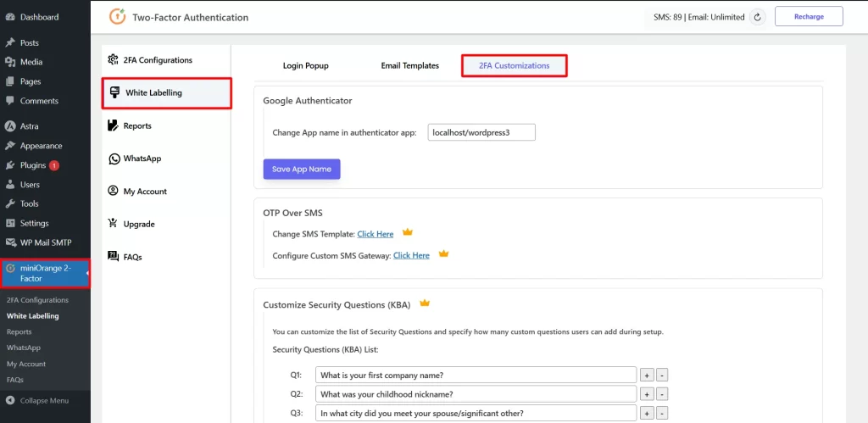
Task: Click the WP Mail SMTP envelope icon
Action: 10,242
